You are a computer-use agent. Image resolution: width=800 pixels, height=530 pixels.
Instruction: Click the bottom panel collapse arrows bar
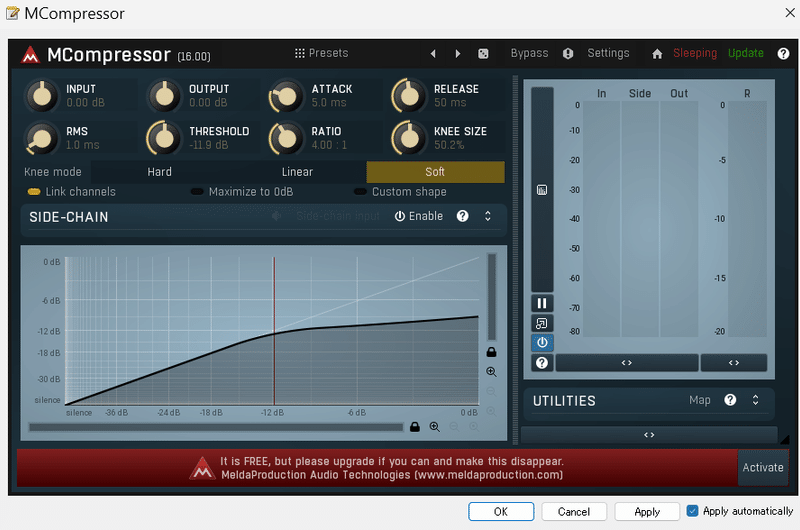click(x=649, y=435)
